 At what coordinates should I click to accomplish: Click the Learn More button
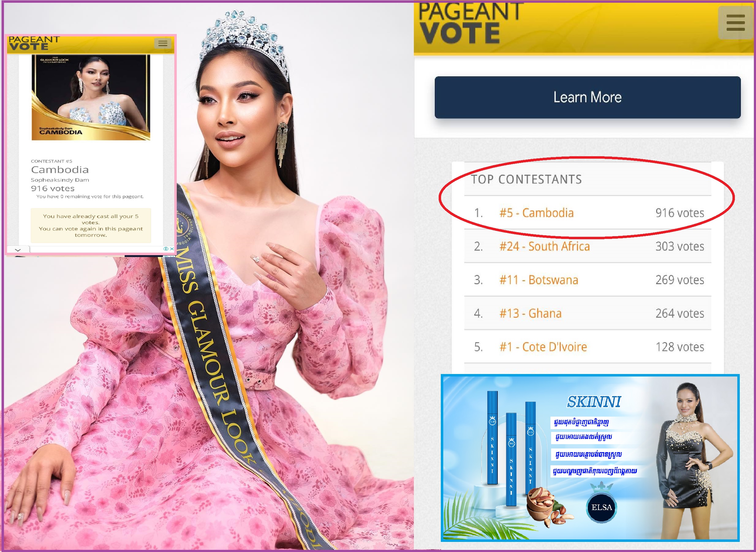pos(587,97)
